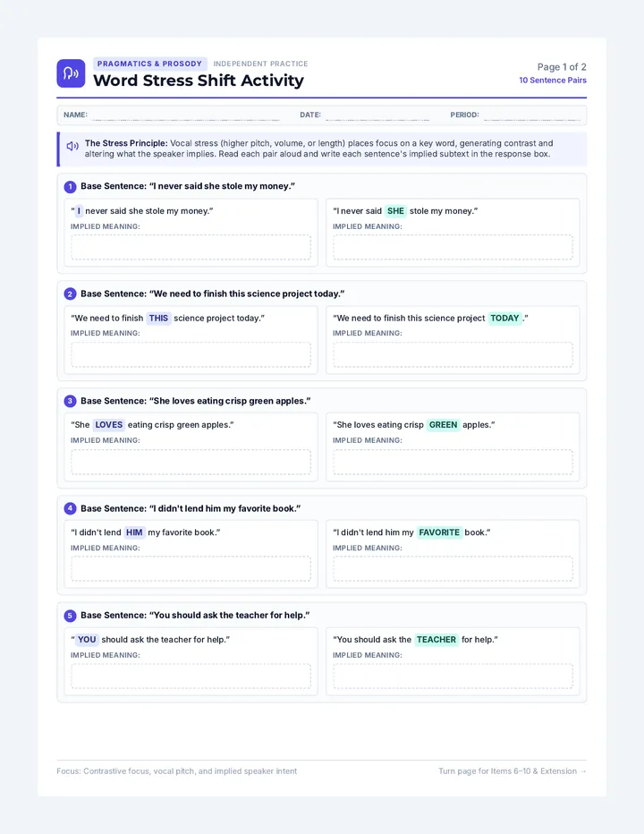The image size is (644, 834).
Task: Click response box under stressed YOU sentence
Action: pyautogui.click(x=191, y=677)
